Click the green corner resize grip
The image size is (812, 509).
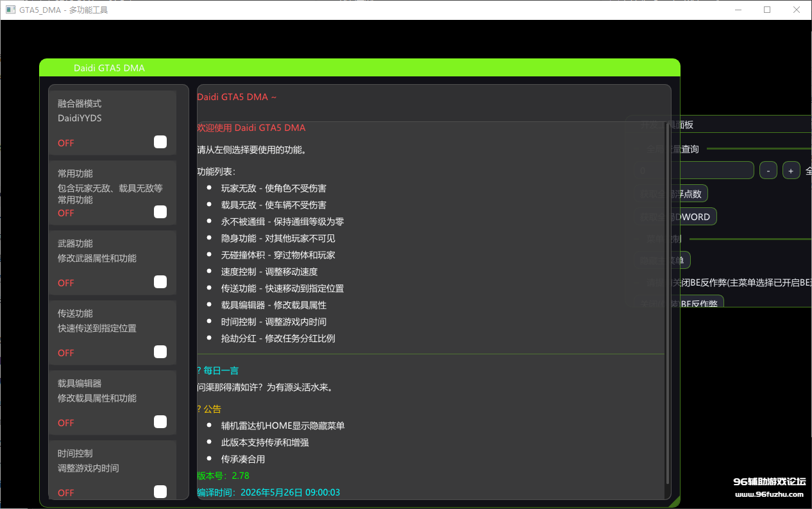675,503
